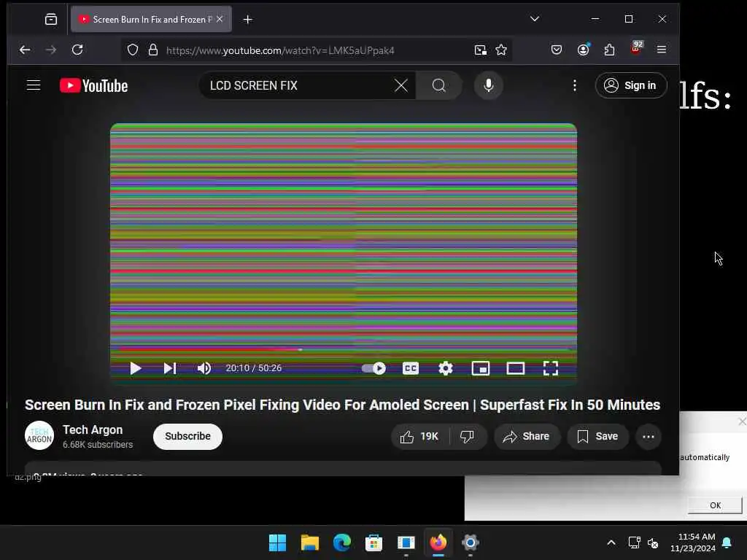Click the video title text
747x560 pixels.
(342, 405)
